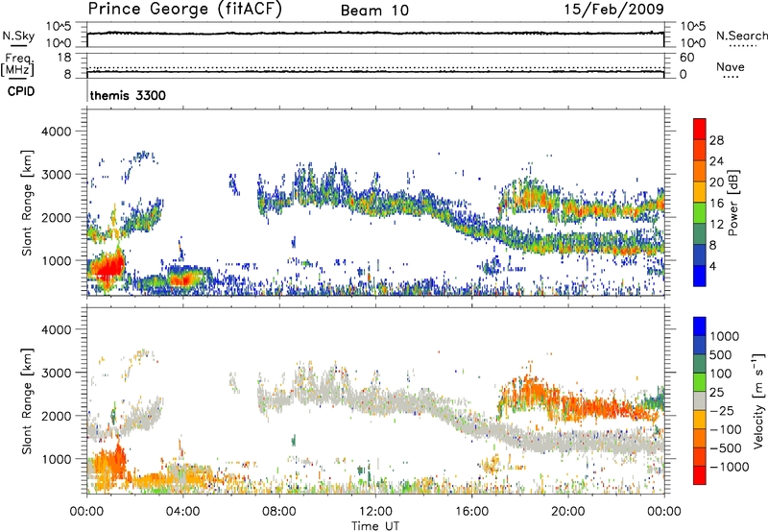The height and width of the screenshot is (532, 768).
Task: Pick the red top segment of Power colorbar
Action: click(x=700, y=129)
